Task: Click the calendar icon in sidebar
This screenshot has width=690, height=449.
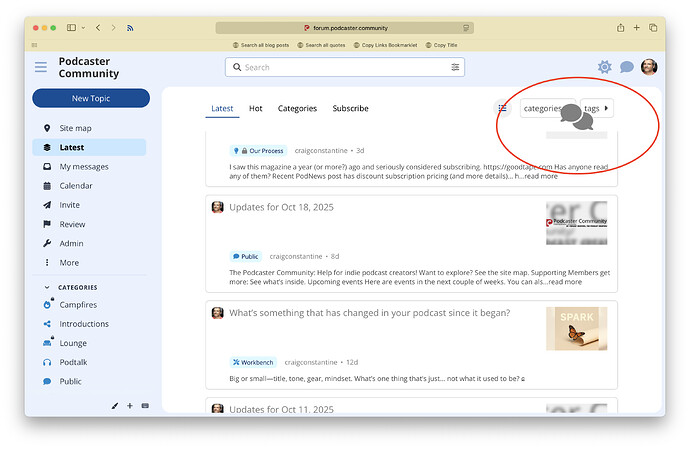Action: [x=47, y=186]
